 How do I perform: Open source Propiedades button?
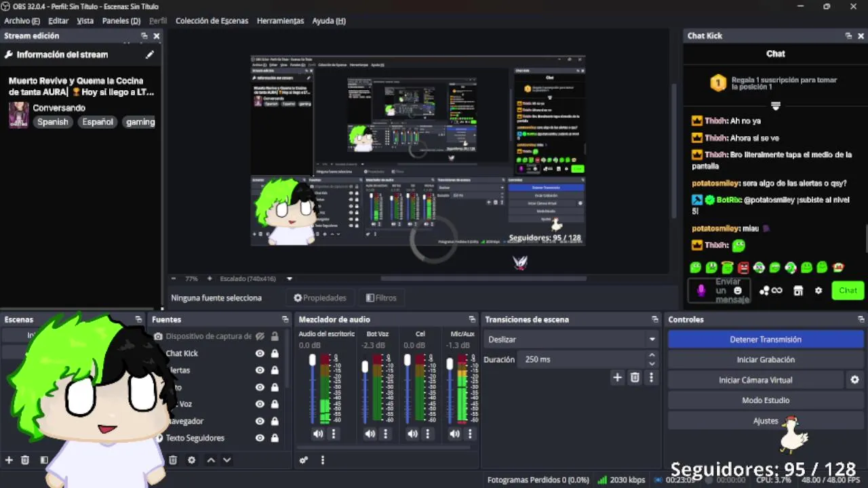[320, 298]
